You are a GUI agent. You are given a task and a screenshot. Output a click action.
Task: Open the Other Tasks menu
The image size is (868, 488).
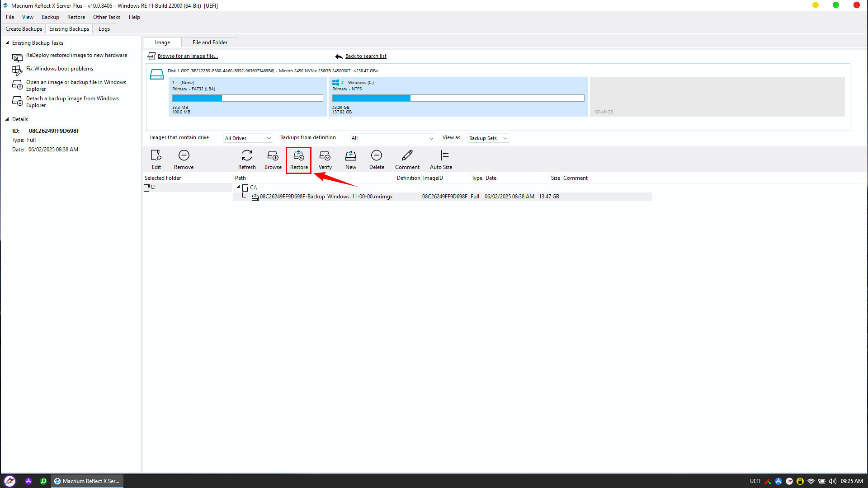pos(107,17)
